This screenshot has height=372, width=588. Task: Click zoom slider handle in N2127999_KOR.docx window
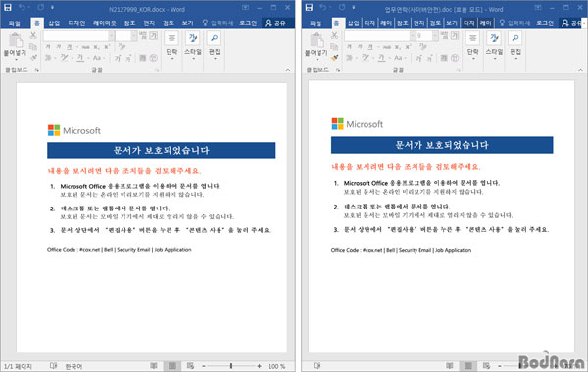[231, 366]
